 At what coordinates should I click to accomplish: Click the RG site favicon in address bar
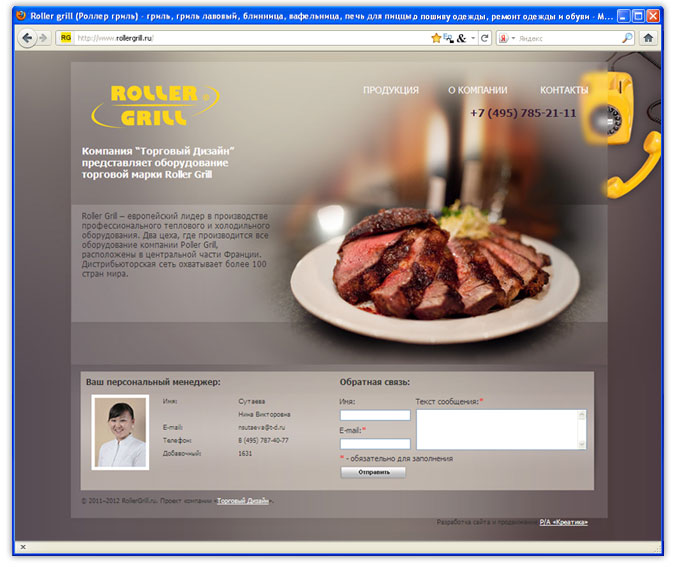pyautogui.click(x=66, y=38)
